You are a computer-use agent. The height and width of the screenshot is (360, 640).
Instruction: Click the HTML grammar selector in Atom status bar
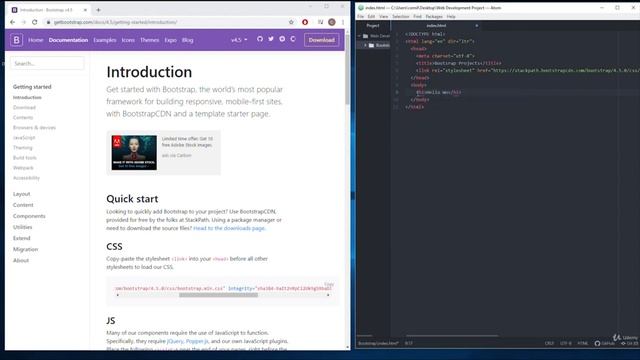[x=582, y=343]
